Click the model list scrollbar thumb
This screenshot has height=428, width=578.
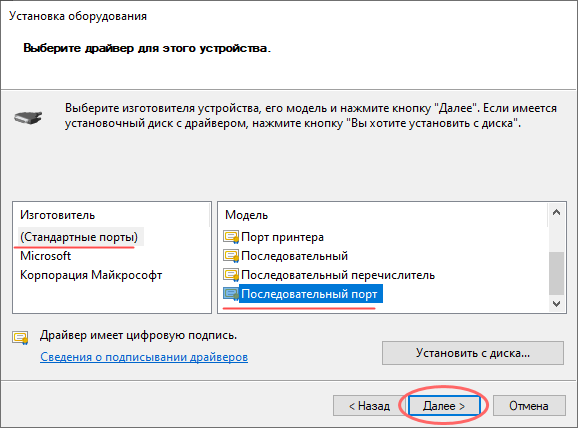[x=557, y=273]
